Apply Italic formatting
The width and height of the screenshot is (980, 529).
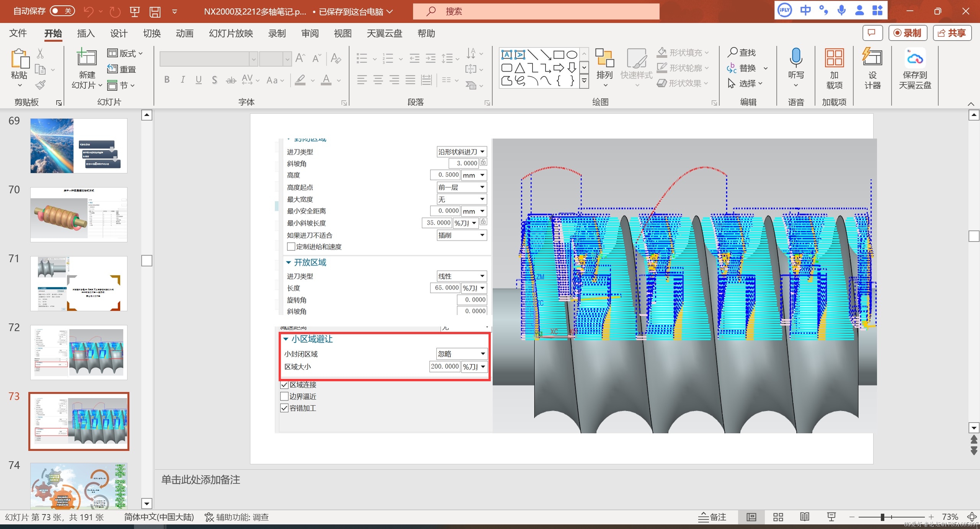[183, 80]
